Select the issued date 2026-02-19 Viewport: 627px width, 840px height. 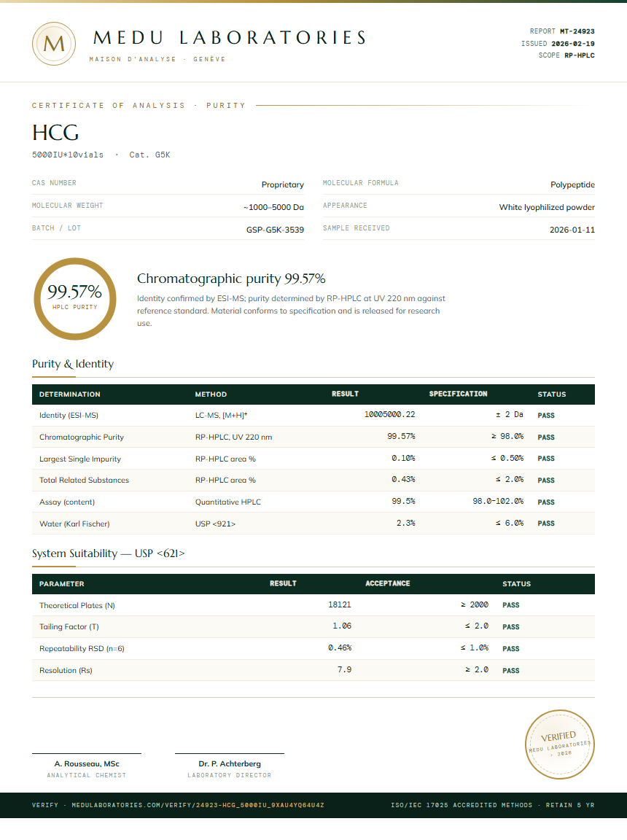pyautogui.click(x=573, y=44)
